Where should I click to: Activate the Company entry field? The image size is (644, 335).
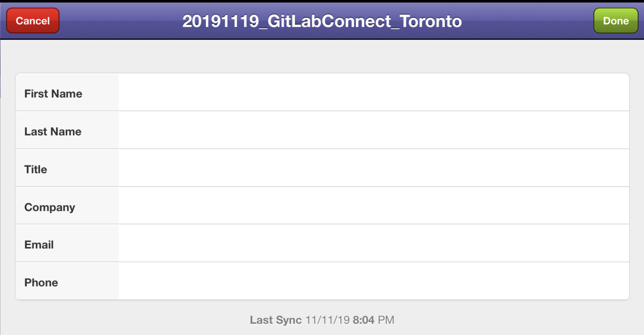tap(374, 206)
